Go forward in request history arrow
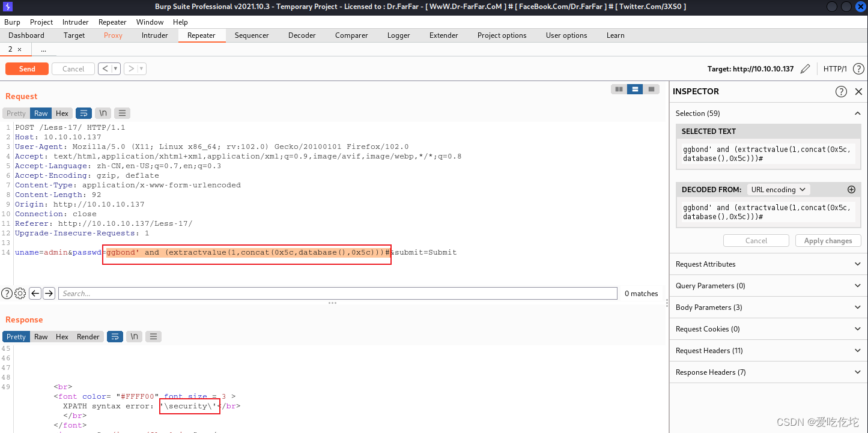This screenshot has width=868, height=433. tap(131, 69)
